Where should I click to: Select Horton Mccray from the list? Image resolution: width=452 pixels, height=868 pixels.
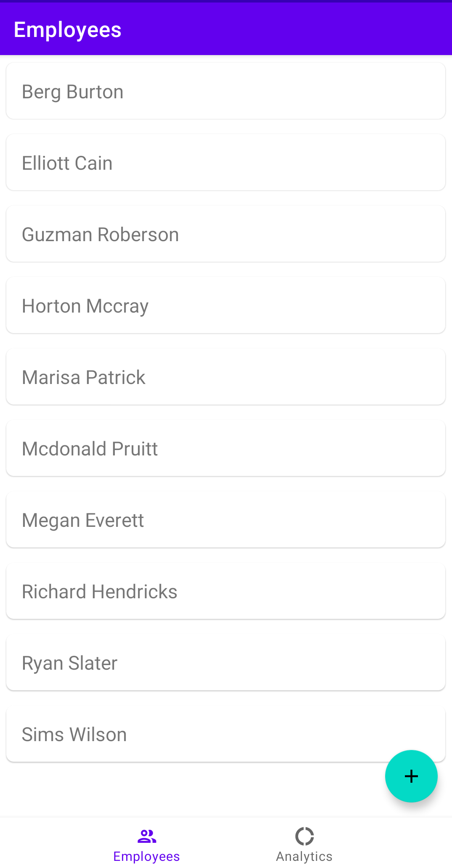[226, 305]
